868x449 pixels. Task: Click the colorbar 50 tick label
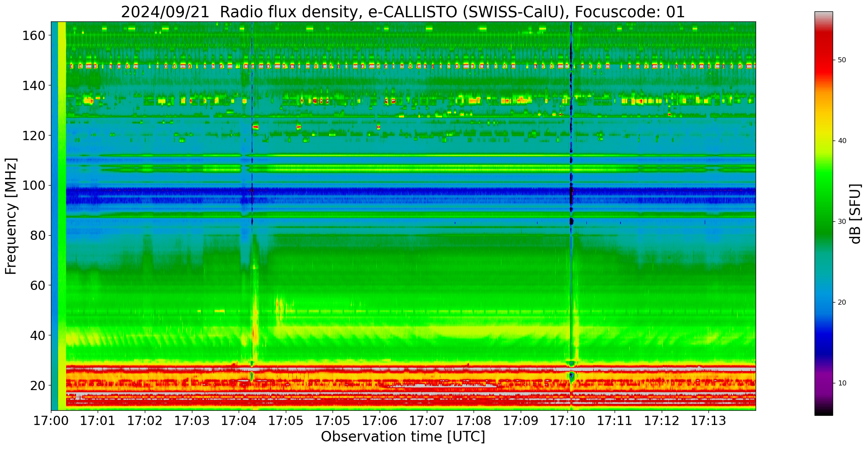842,60
